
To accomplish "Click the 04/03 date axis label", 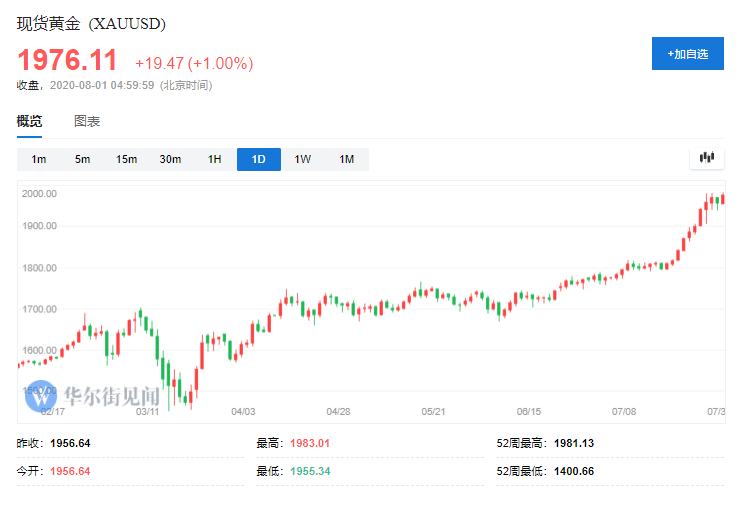I will (243, 412).
